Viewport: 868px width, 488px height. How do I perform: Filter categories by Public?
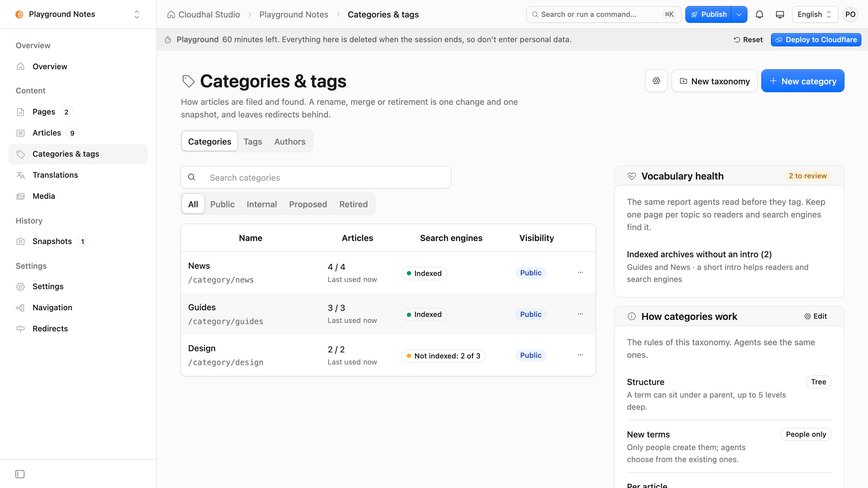pos(222,204)
